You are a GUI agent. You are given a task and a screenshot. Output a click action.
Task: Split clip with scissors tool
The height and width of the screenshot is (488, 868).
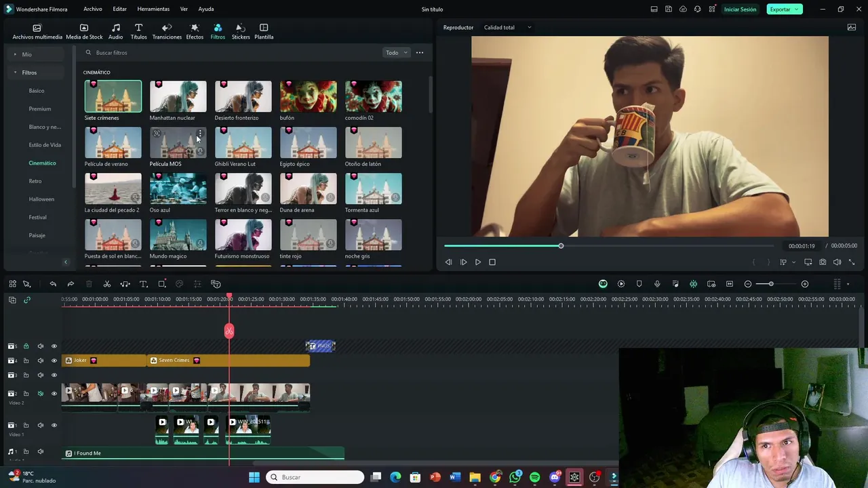point(107,284)
